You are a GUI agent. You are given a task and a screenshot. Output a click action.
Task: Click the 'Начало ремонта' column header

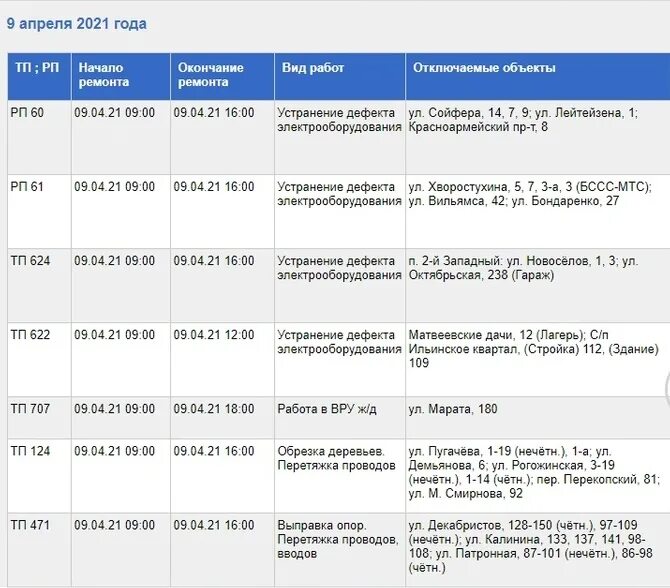pos(121,76)
